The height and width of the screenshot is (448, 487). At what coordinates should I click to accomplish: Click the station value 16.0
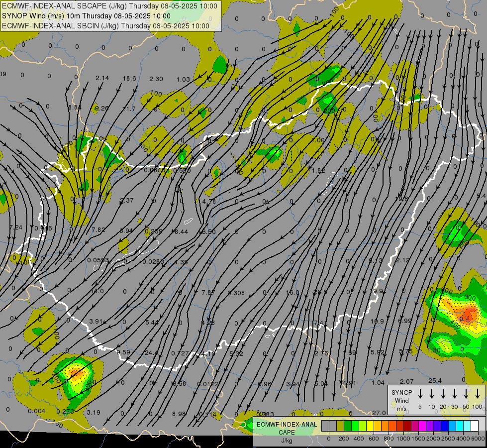[x=292, y=293]
